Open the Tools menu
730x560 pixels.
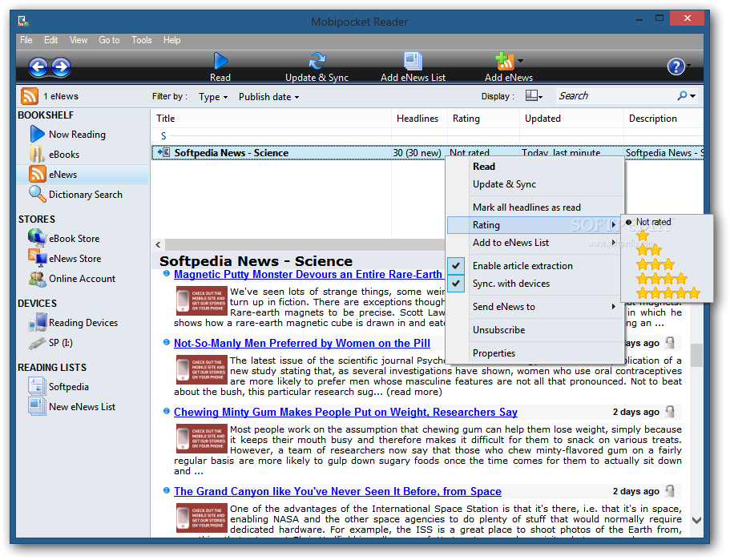coord(142,40)
